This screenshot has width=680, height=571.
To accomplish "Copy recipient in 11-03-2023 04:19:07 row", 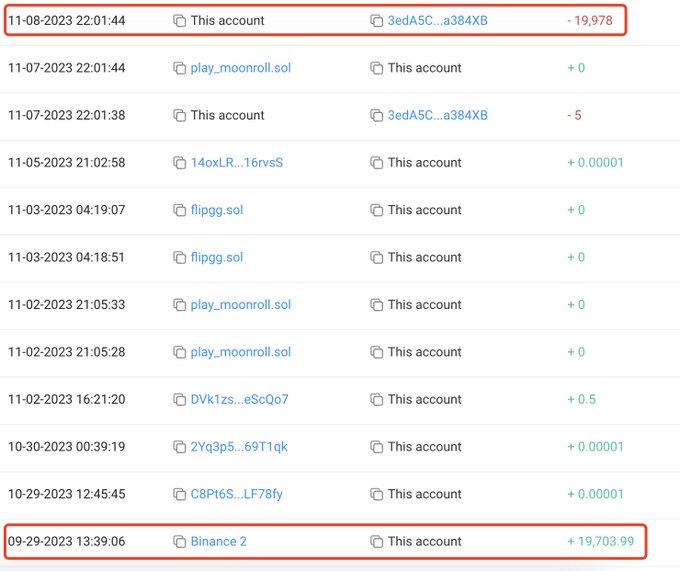I will point(376,210).
